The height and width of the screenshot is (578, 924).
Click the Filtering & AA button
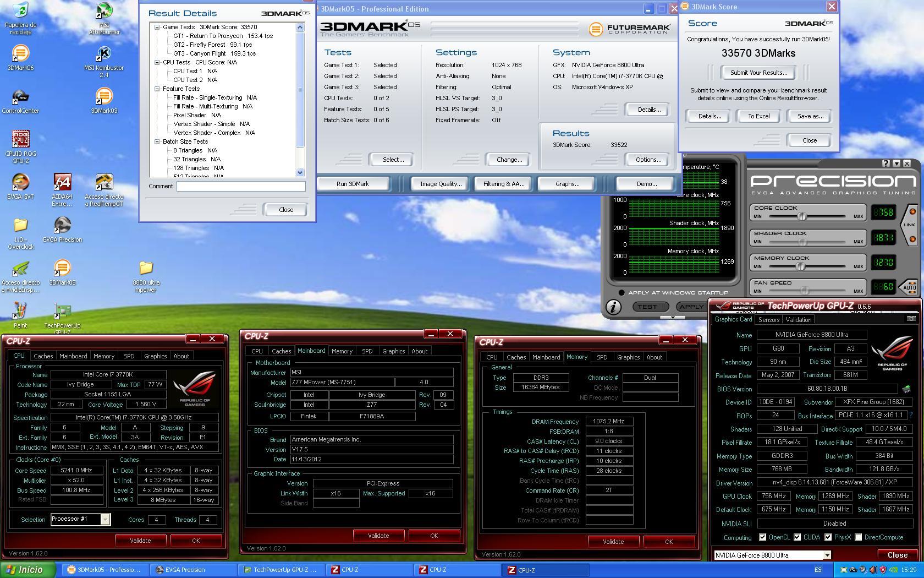click(x=504, y=184)
